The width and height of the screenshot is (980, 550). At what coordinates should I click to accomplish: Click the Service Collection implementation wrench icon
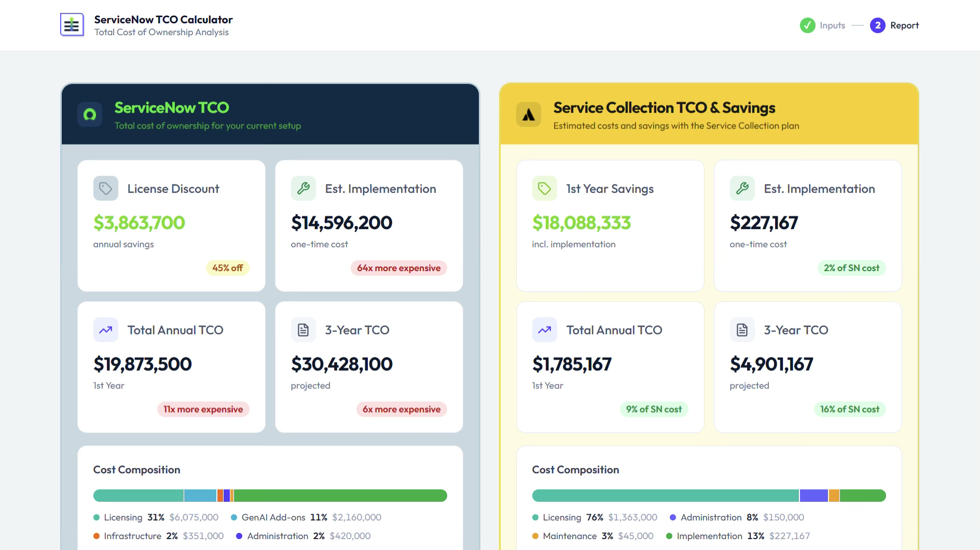pos(742,189)
